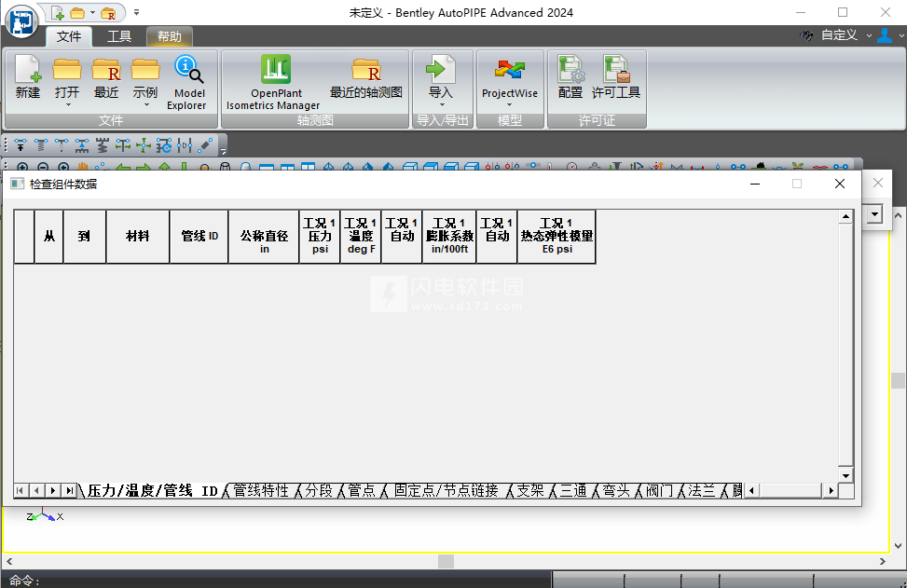Click Recent folder icon in quick access toolbar

coord(108,13)
